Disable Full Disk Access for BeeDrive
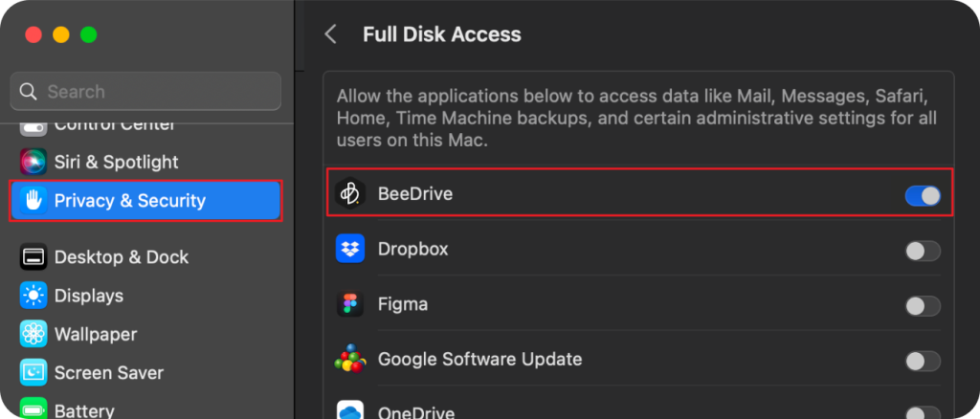Viewport: 980px width, 419px height. tap(923, 195)
